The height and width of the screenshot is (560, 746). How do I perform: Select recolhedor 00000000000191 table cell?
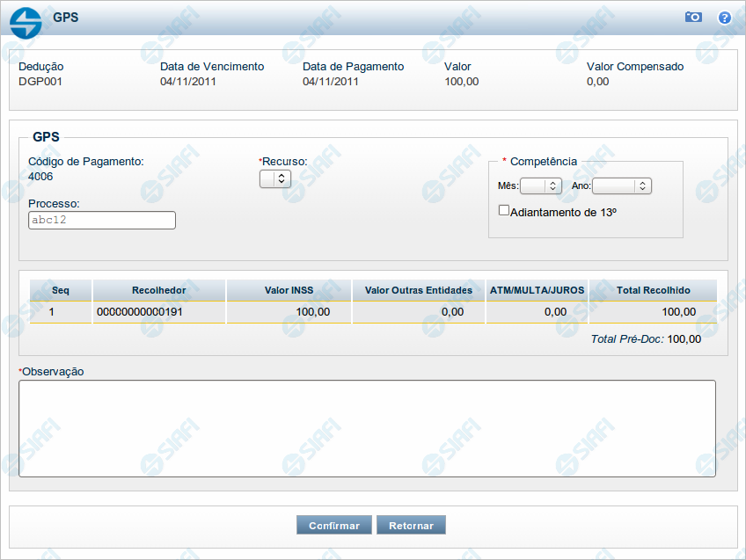(140, 311)
